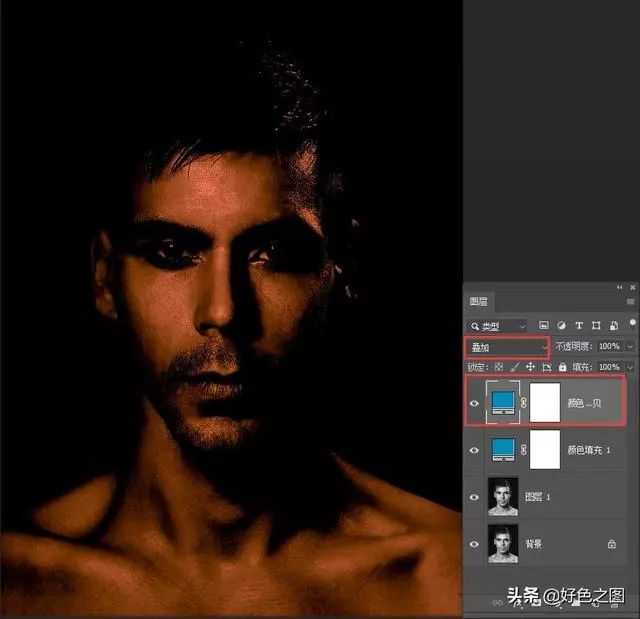The image size is (640, 619).
Task: Filter layers by shape layer icon
Action: (596, 326)
